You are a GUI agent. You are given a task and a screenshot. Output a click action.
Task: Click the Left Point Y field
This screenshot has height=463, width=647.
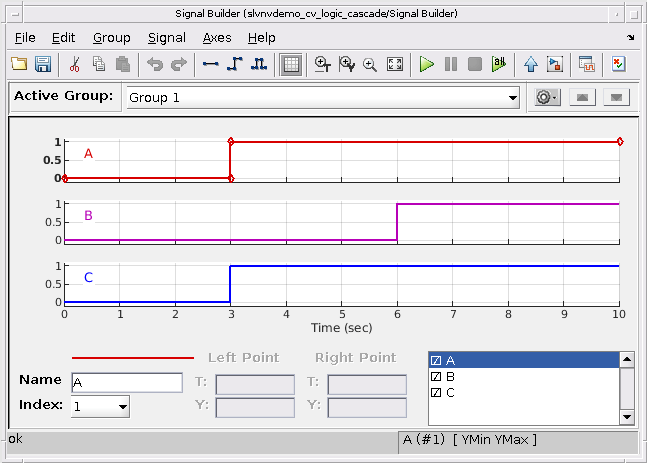255,408
